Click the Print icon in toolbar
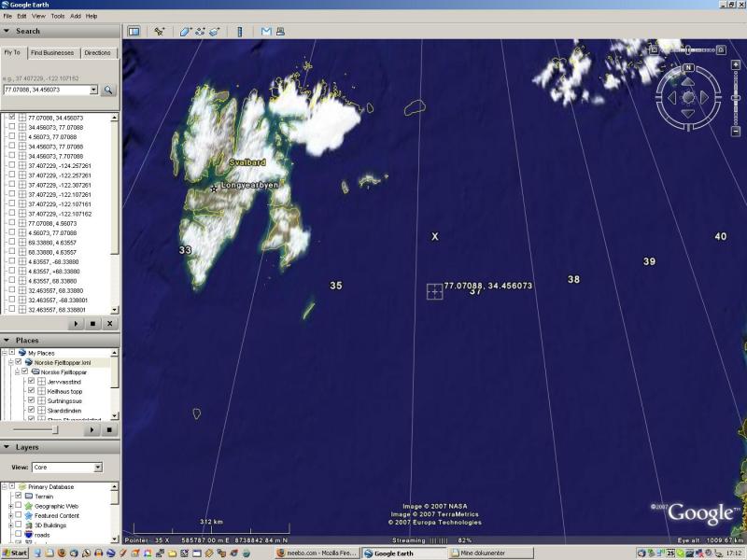 (279, 31)
